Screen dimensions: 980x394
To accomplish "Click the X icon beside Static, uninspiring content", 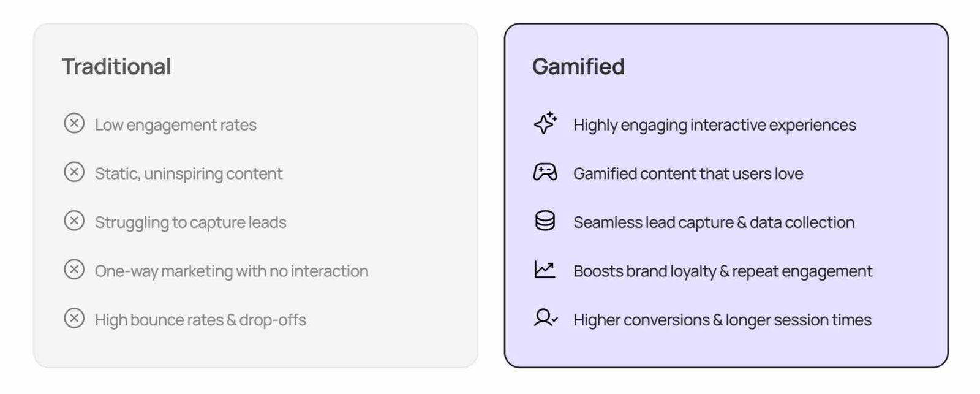I will pos(74,172).
